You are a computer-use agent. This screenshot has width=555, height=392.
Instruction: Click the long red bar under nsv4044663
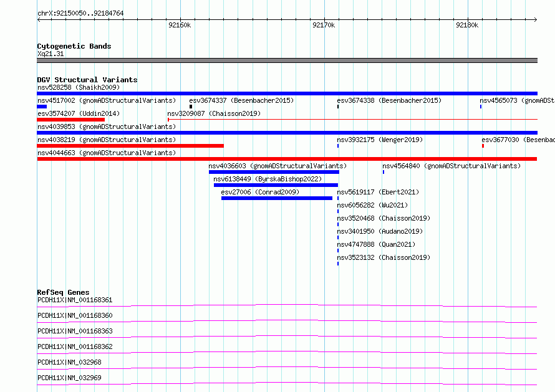click(287, 159)
